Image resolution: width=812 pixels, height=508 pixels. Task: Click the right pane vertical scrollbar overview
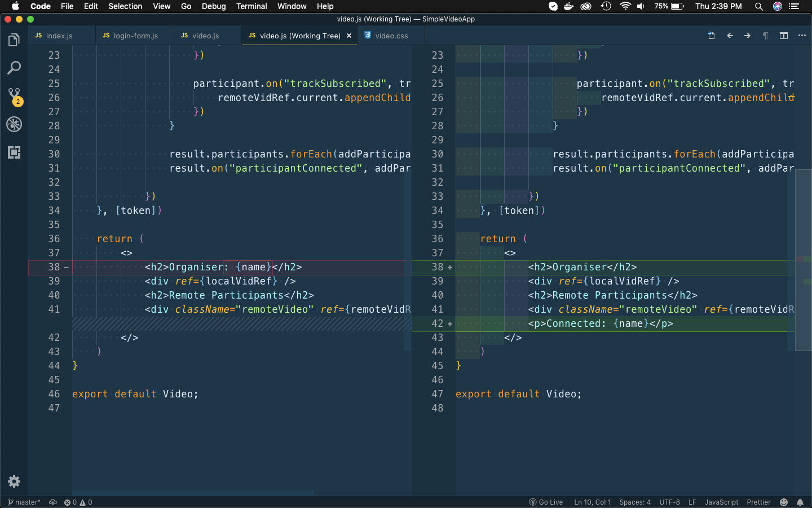click(804, 260)
